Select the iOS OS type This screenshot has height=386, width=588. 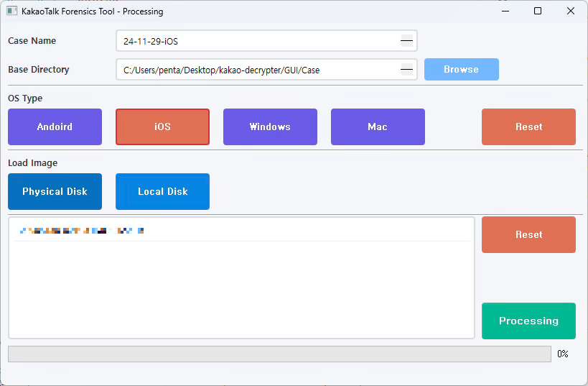pyautogui.click(x=162, y=127)
